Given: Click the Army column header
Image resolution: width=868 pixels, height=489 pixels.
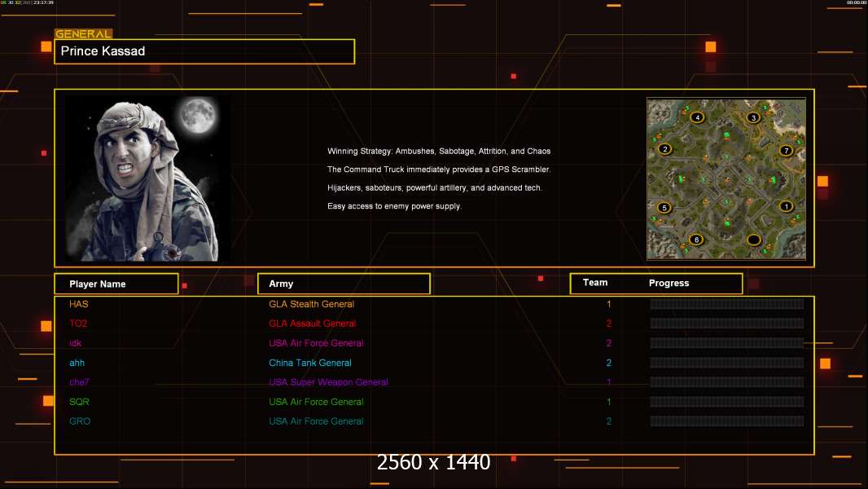Looking at the screenshot, I should pyautogui.click(x=344, y=284).
